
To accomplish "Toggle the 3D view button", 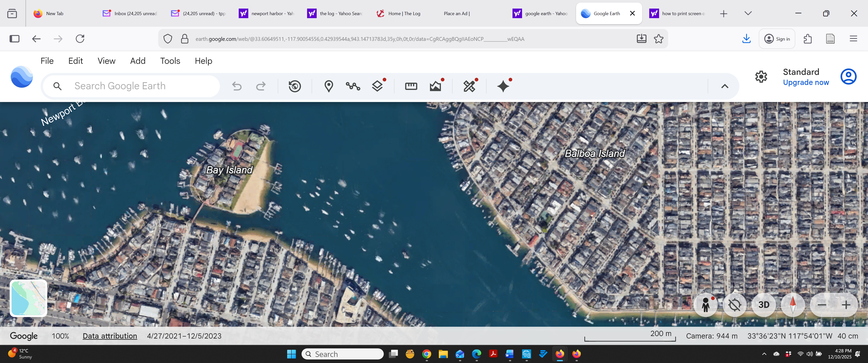I will point(764,305).
